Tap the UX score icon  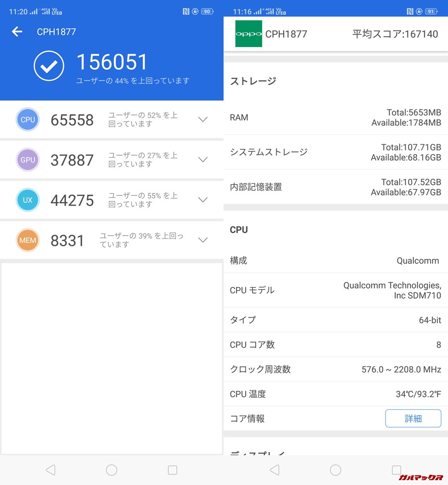(28, 200)
